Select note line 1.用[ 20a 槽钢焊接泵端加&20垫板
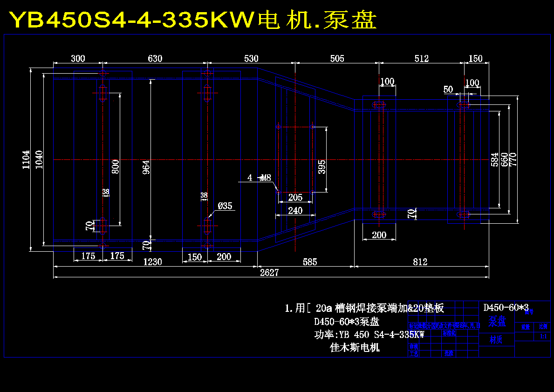The image size is (554, 392). [x=364, y=308]
